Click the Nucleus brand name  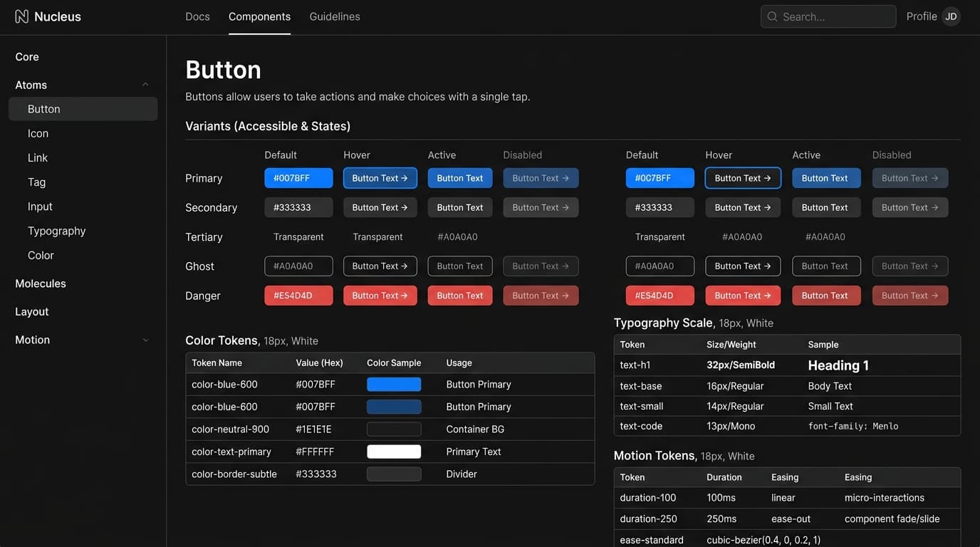[58, 16]
